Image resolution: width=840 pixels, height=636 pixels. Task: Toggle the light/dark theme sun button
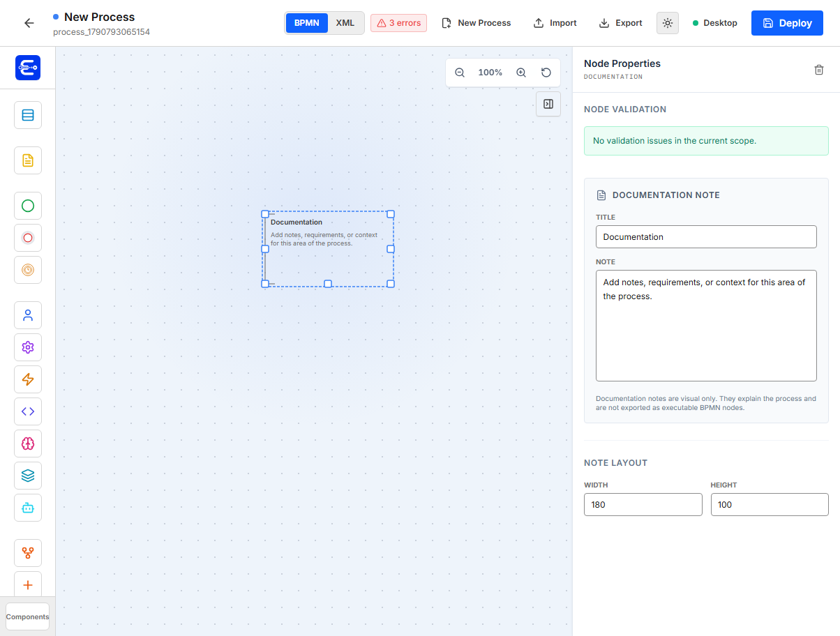pyautogui.click(x=668, y=23)
